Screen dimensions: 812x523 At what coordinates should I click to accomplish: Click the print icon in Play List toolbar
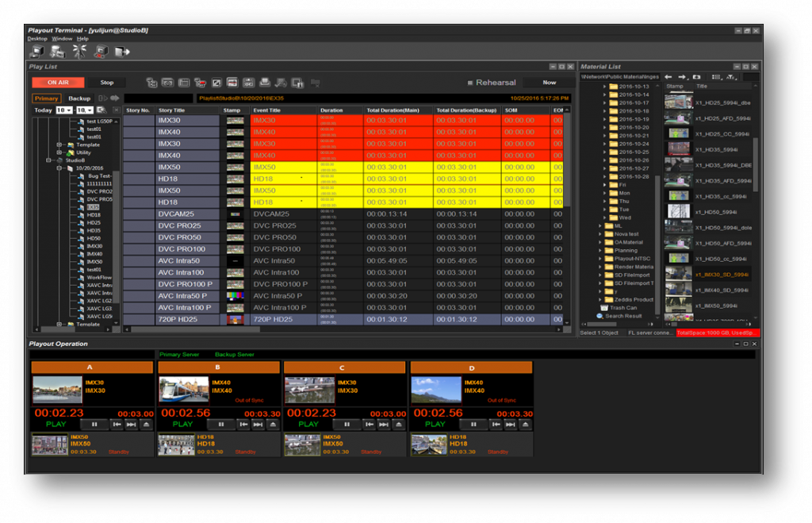point(265,83)
